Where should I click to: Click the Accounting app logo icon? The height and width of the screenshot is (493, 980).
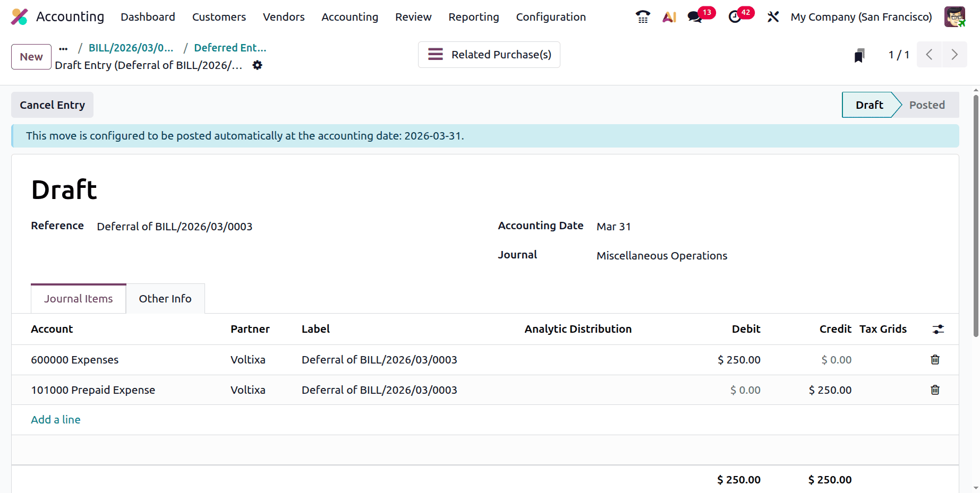click(x=20, y=17)
